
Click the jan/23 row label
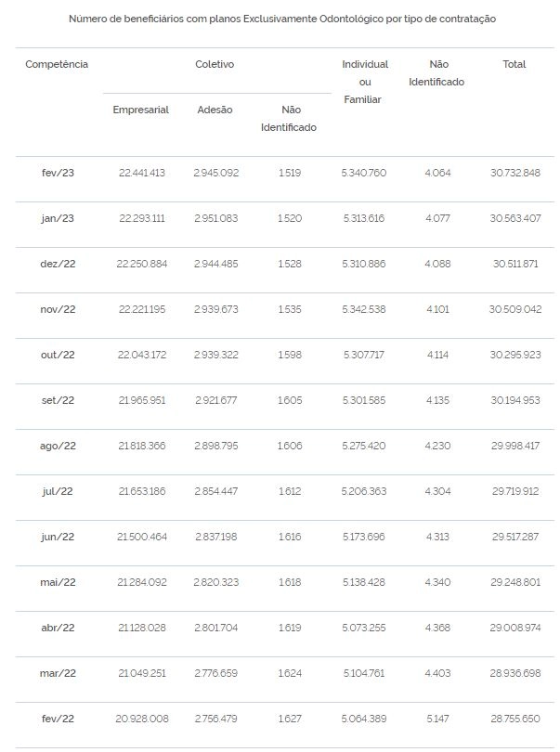click(x=58, y=218)
